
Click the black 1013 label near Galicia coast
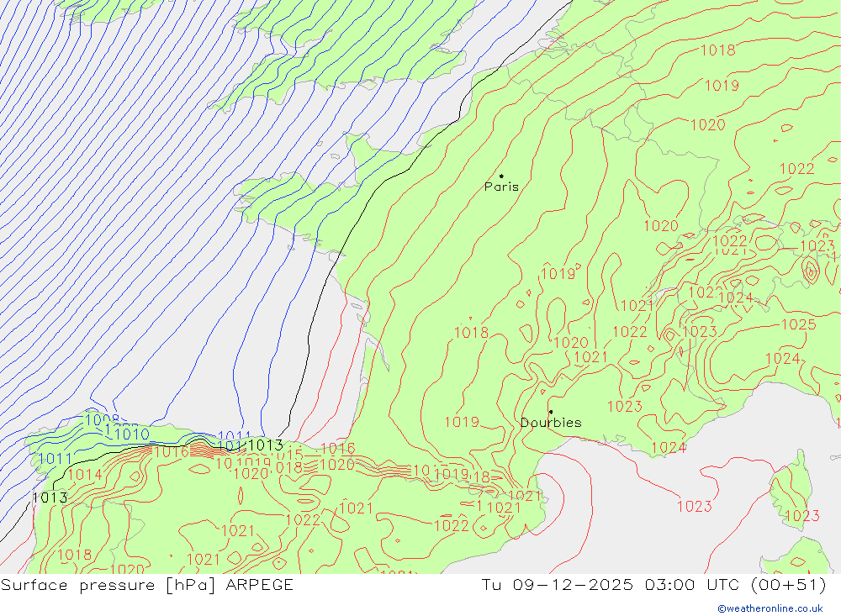tap(50, 498)
